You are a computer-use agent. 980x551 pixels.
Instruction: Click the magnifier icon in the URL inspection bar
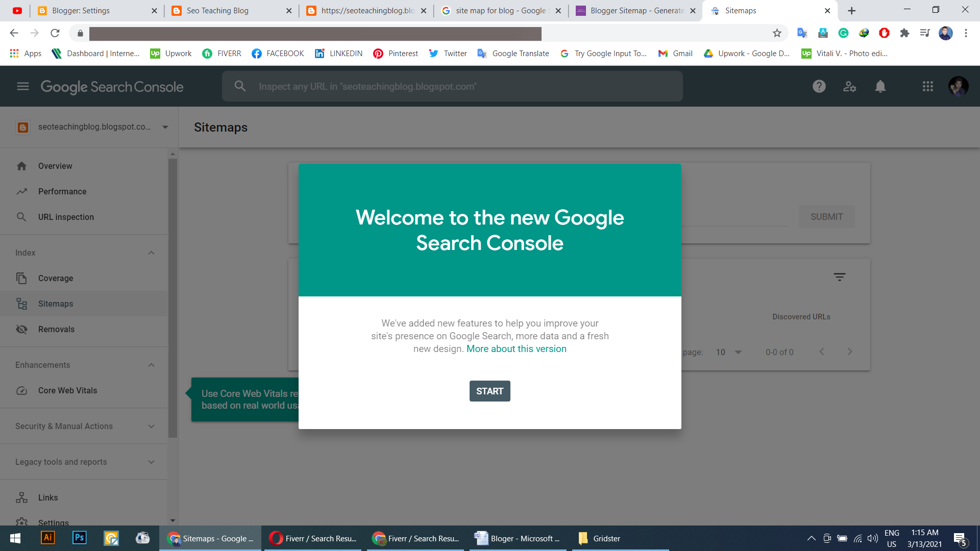point(240,86)
